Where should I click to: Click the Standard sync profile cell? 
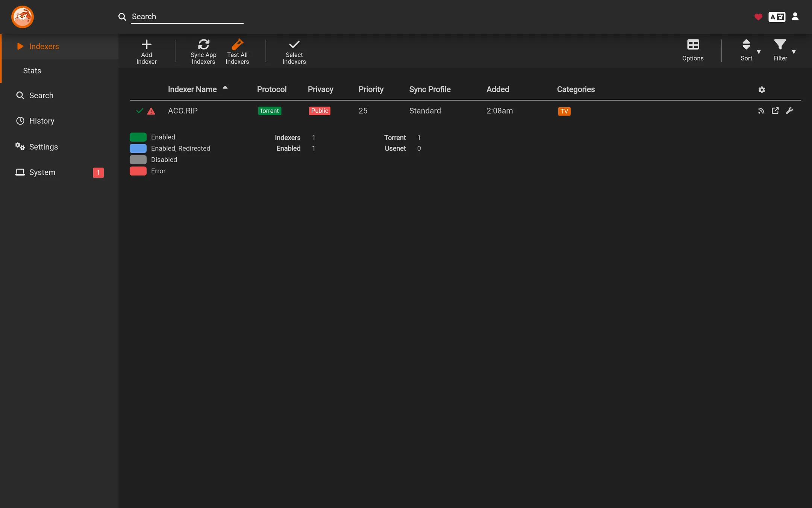click(425, 111)
